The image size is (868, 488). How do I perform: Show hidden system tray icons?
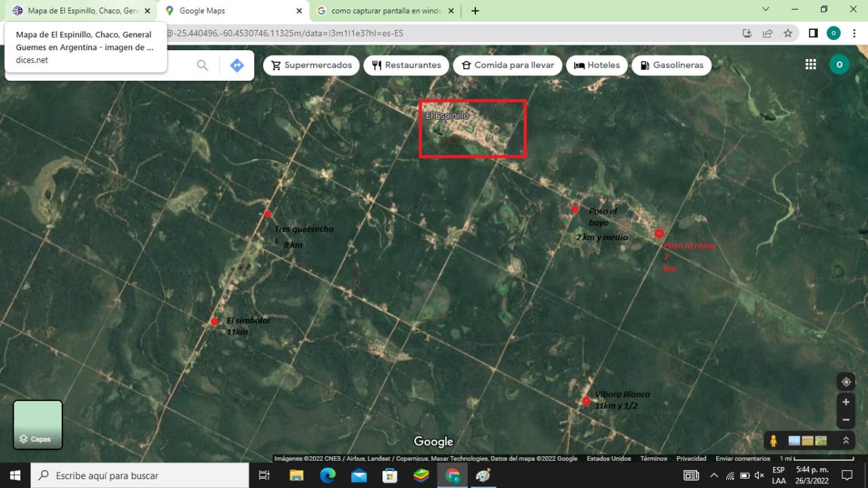tap(714, 476)
